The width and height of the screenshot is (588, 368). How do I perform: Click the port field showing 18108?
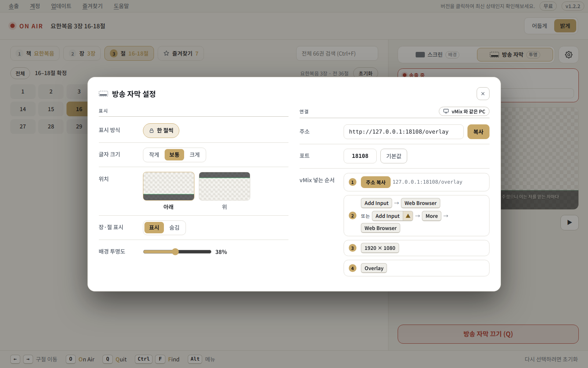tap(360, 156)
